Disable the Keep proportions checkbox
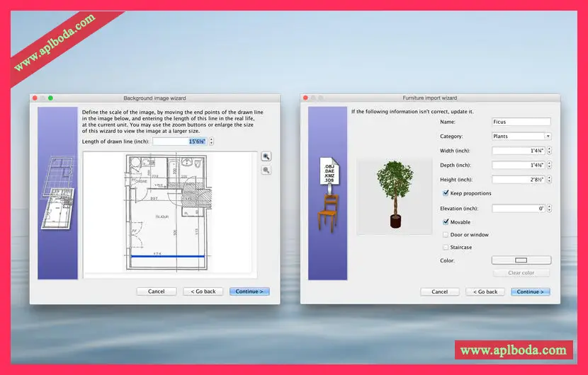The image size is (588, 375). (x=446, y=193)
